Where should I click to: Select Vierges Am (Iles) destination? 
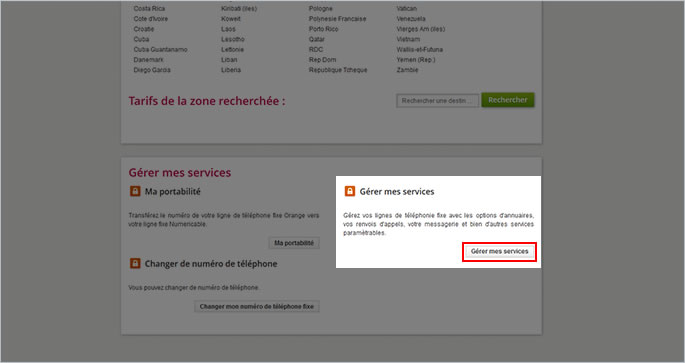click(x=421, y=29)
